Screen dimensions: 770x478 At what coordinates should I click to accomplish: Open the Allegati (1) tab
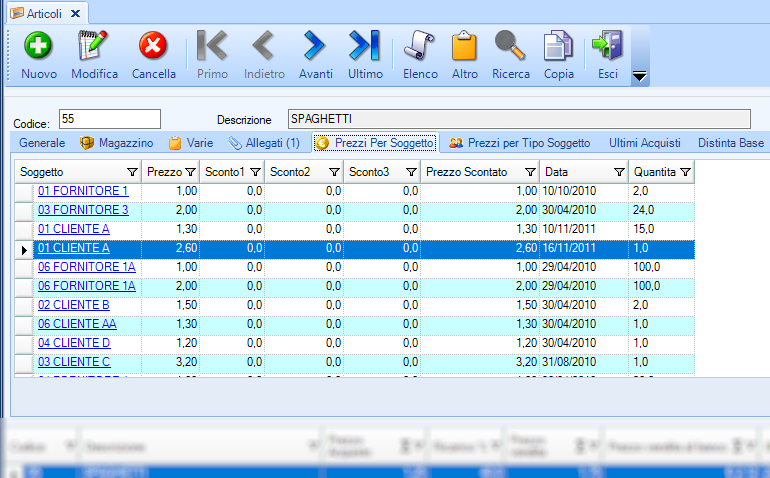point(265,143)
